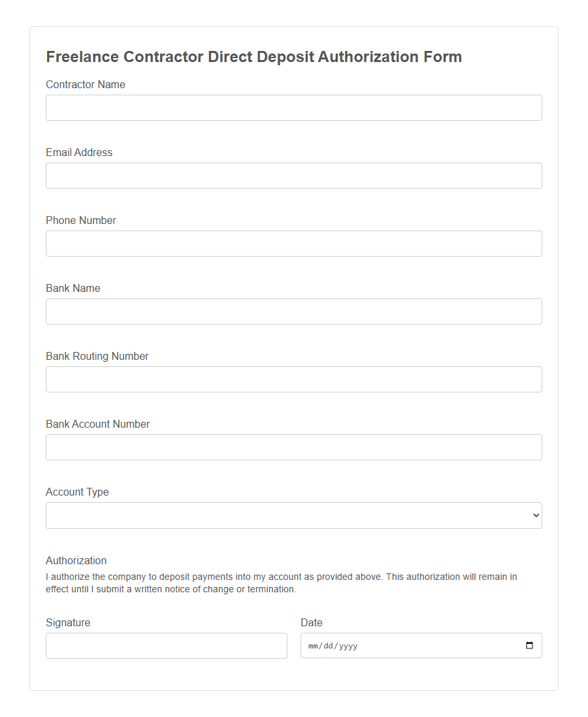The width and height of the screenshot is (588, 717).
Task: Click the Phone Number input field
Action: click(293, 243)
